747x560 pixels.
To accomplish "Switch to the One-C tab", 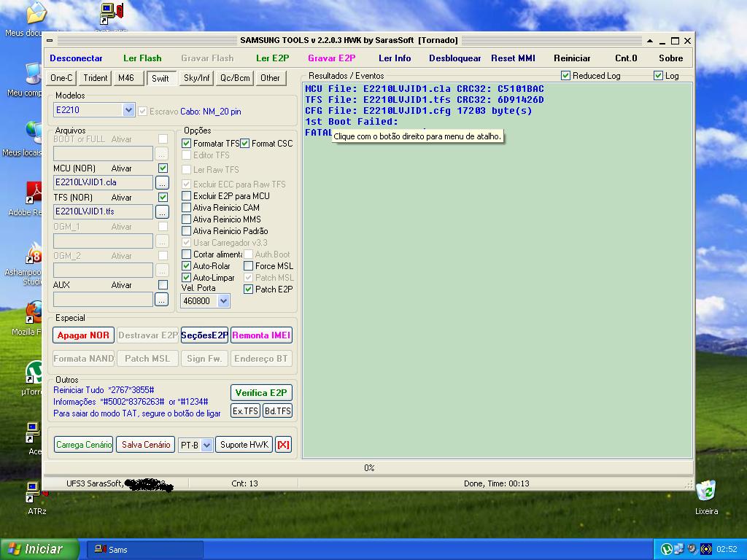I will 61,78.
